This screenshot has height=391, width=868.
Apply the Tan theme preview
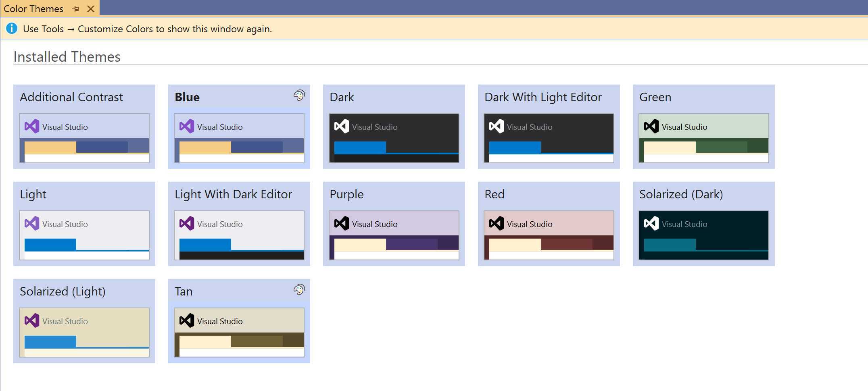click(x=239, y=333)
